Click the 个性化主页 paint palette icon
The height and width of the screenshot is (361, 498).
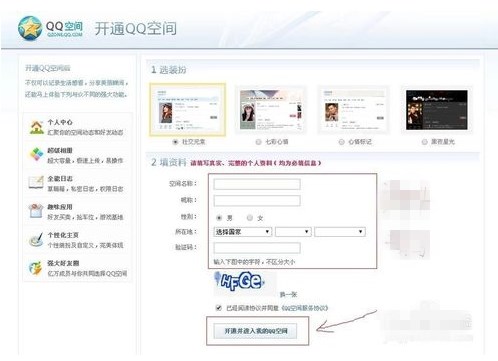click(x=36, y=239)
